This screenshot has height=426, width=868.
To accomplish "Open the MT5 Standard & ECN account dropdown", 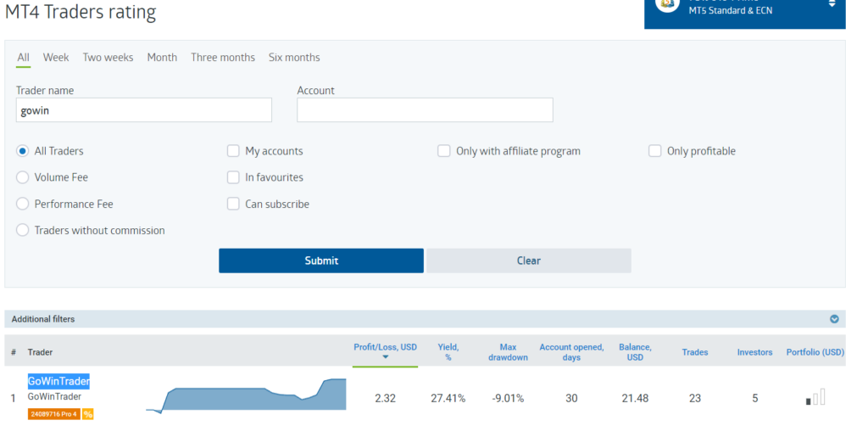I will click(x=832, y=5).
